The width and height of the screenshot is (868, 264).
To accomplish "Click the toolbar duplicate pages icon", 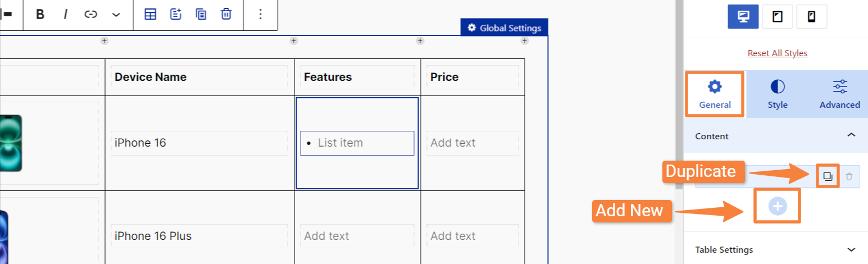I will pyautogui.click(x=201, y=15).
